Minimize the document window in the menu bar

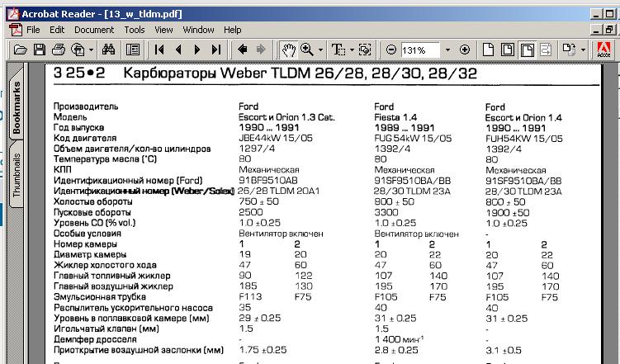(597, 30)
